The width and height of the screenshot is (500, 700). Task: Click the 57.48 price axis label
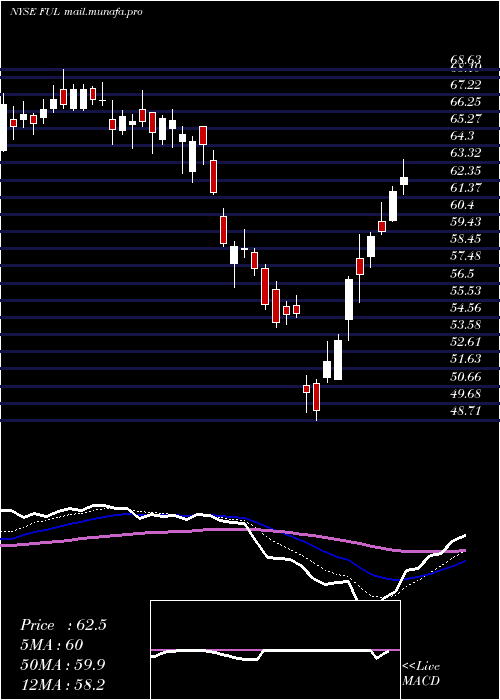click(466, 256)
